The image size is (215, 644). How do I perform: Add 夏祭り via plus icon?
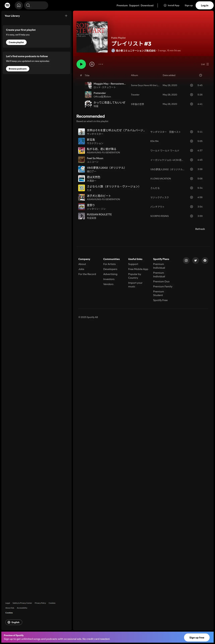[191, 207]
